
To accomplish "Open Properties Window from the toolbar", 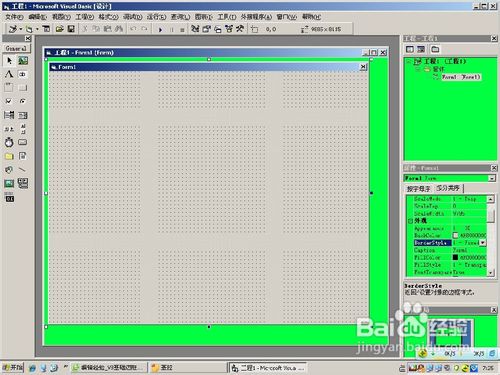I will coord(206,29).
